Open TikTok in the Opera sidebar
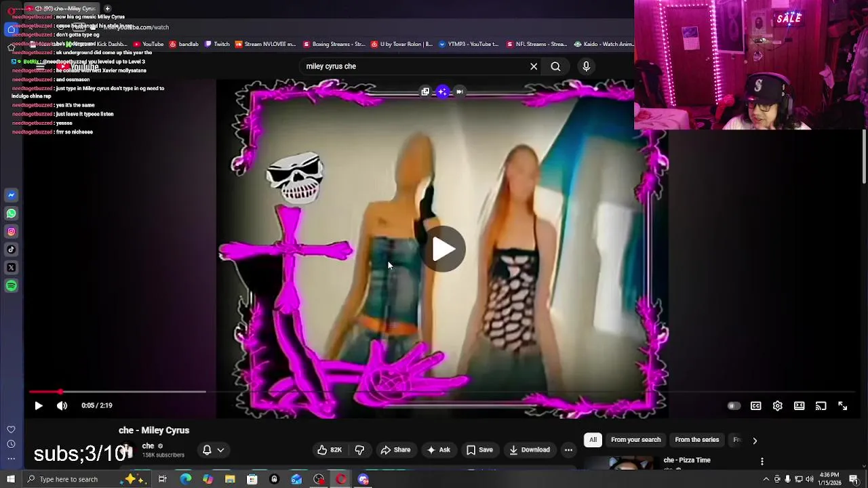868x488 pixels. tap(11, 249)
